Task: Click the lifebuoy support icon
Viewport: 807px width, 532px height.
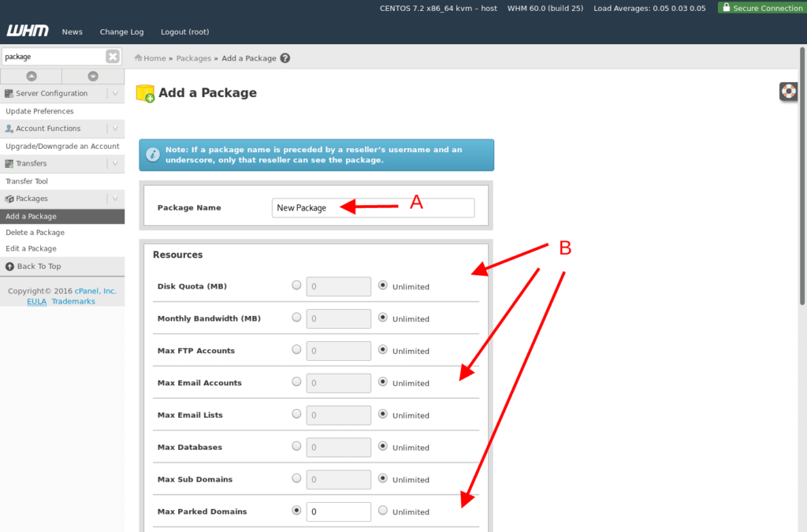Action: [789, 91]
